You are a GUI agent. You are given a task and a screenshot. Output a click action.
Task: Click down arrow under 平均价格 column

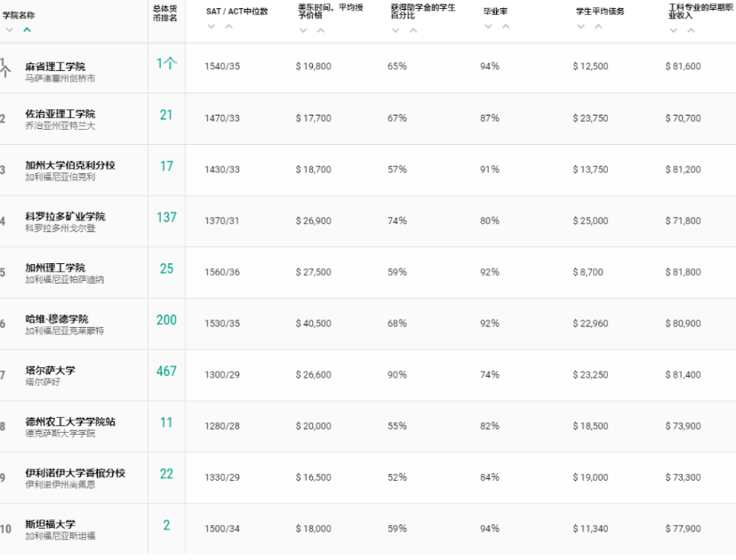[x=303, y=30]
